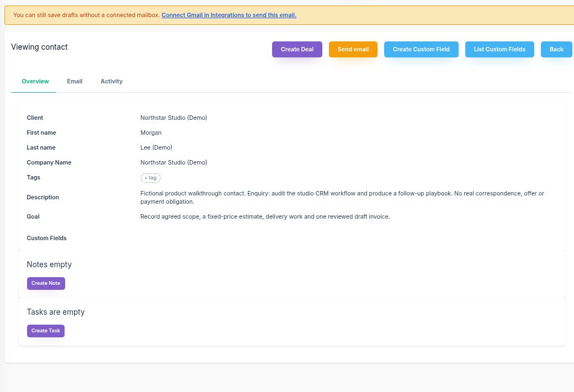This screenshot has width=574, height=392.
Task: Click the Notes empty heading
Action: pos(49,264)
